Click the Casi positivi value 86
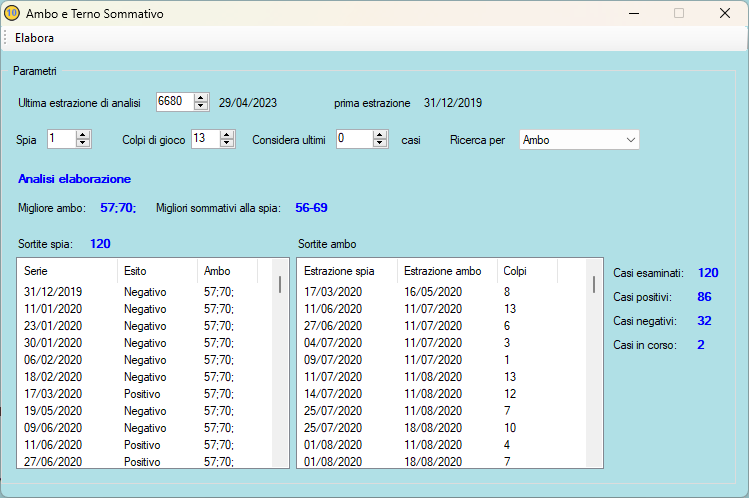This screenshot has height=498, width=749. pyautogui.click(x=704, y=297)
